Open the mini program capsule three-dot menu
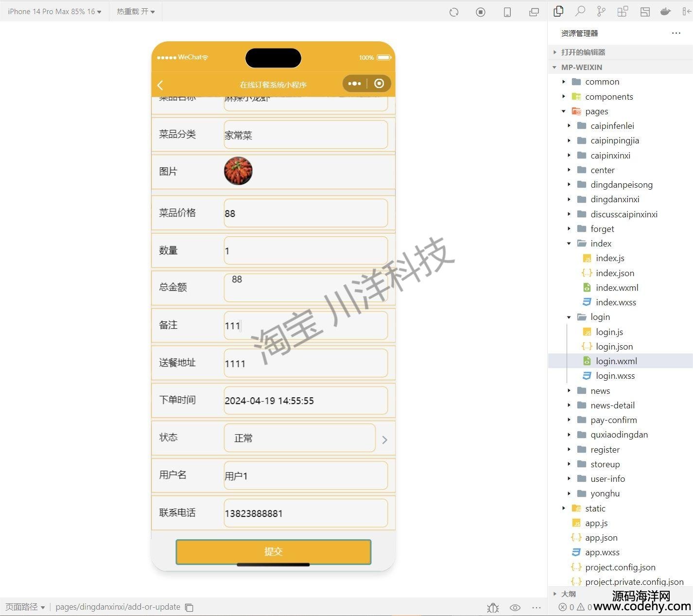 pyautogui.click(x=354, y=84)
